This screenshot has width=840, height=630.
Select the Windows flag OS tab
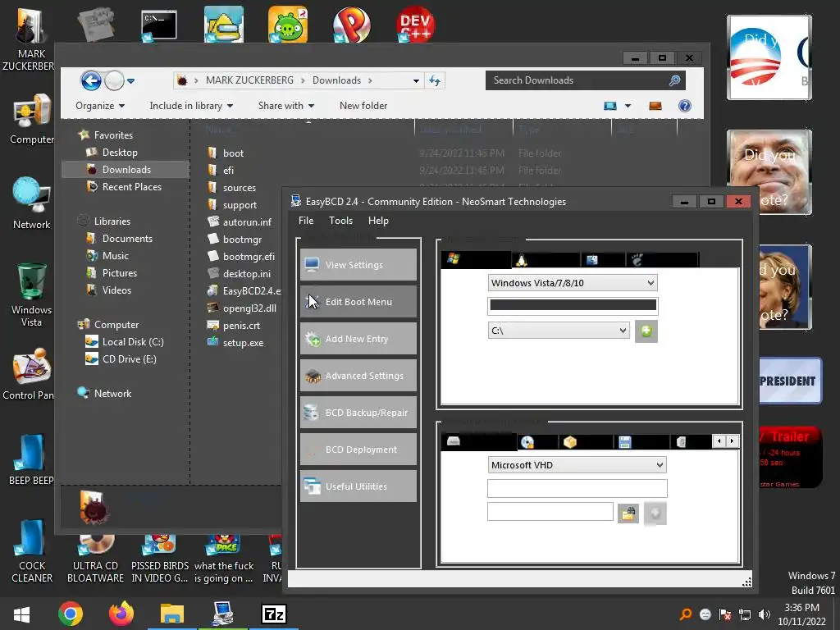[476, 259]
